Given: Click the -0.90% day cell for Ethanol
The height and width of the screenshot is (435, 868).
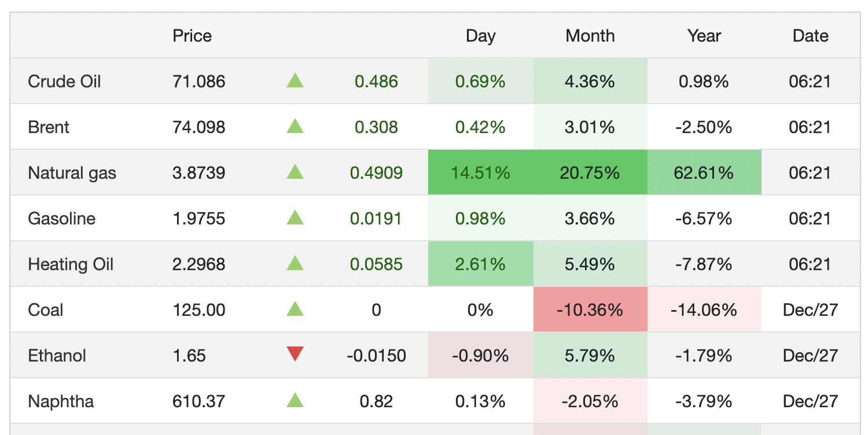Looking at the screenshot, I should coord(480,355).
